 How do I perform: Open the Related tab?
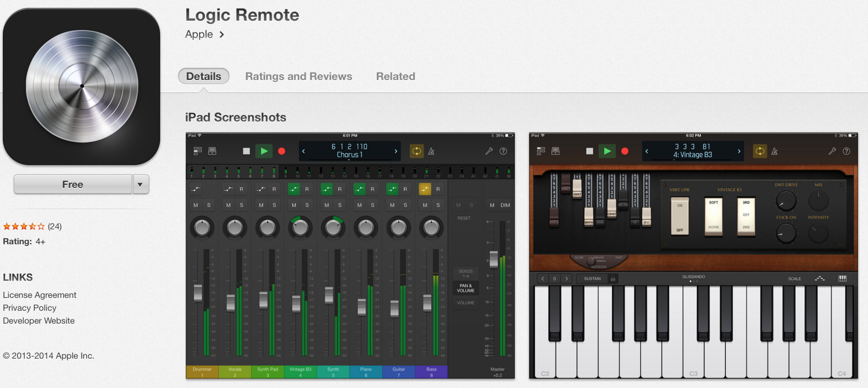(x=395, y=76)
